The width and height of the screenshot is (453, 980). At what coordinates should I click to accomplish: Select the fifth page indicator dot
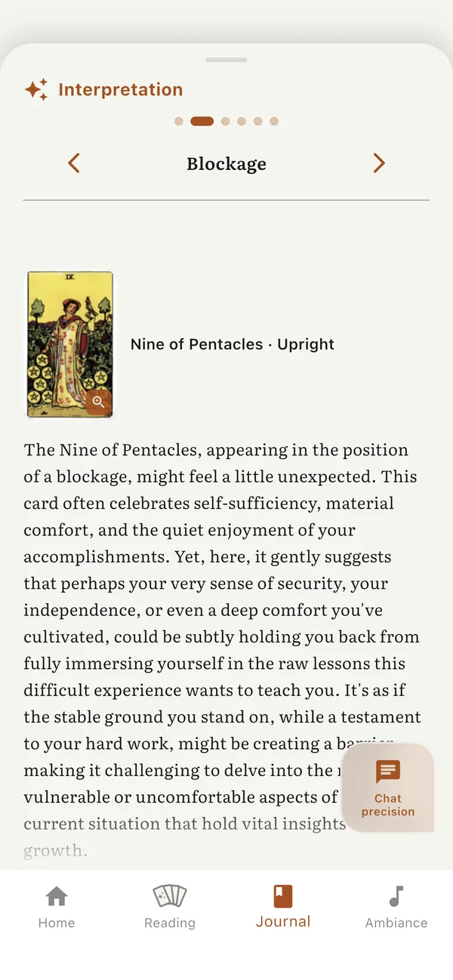click(258, 122)
